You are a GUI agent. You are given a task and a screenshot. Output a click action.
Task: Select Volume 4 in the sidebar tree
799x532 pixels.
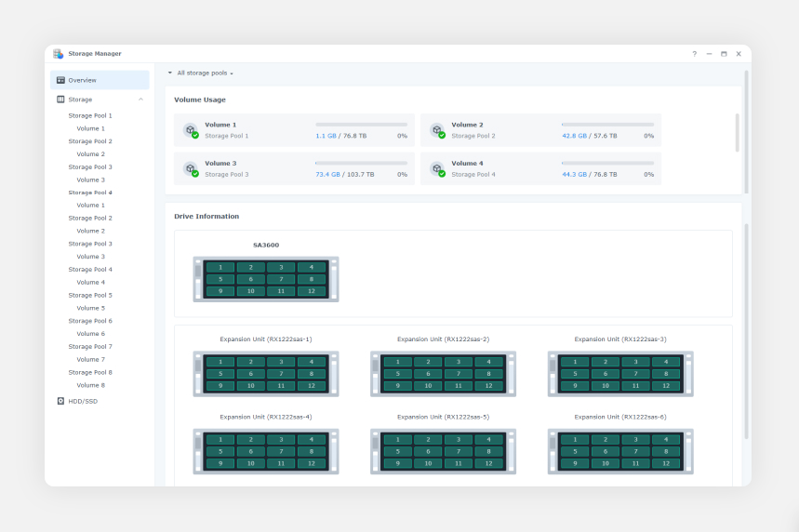click(91, 283)
